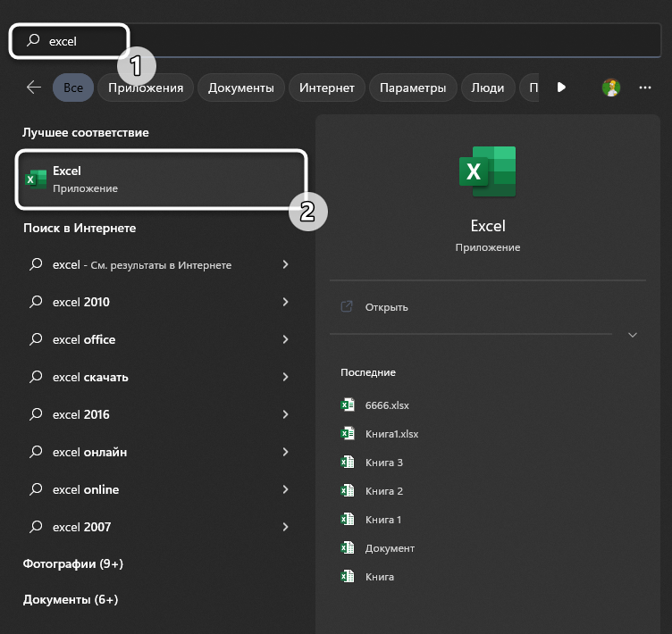Expand the chevron next to 'excel 2010'
The image size is (672, 634).
coord(285,302)
